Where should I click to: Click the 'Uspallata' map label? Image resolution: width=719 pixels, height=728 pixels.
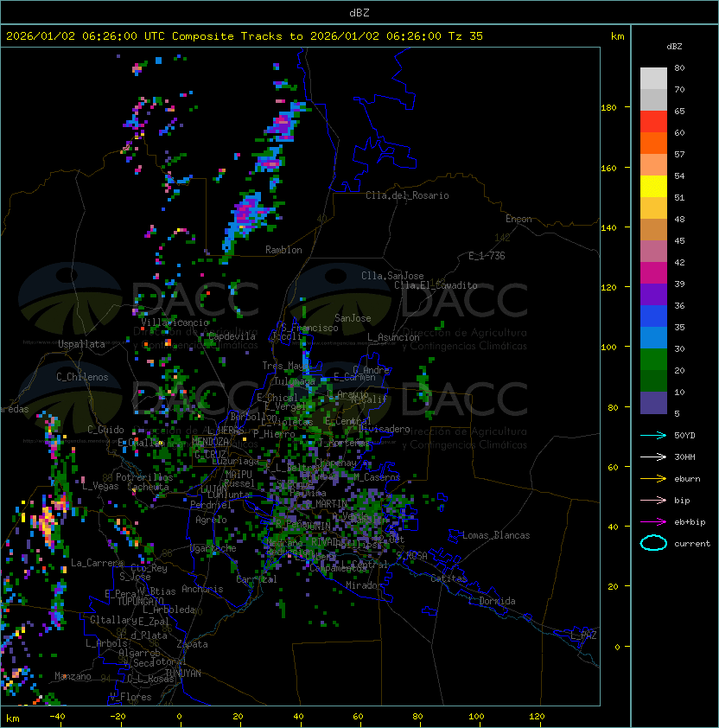(x=81, y=344)
